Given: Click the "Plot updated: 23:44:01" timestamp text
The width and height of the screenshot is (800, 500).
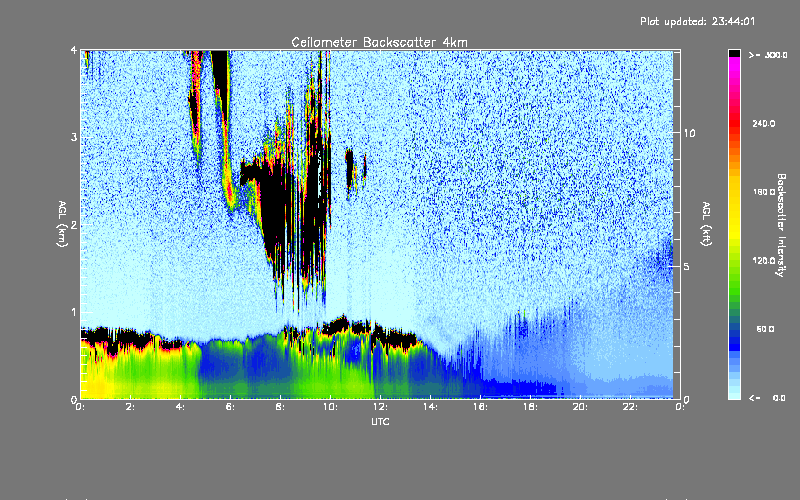Looking at the screenshot, I should click(x=697, y=21).
